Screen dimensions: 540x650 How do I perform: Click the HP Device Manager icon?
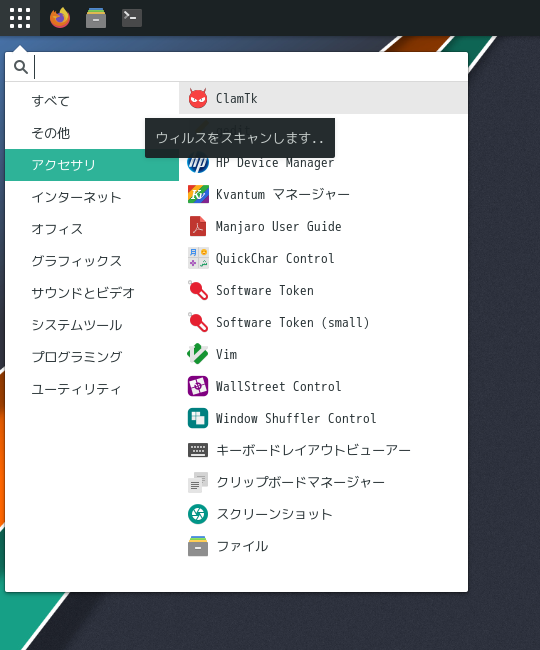tap(198, 162)
